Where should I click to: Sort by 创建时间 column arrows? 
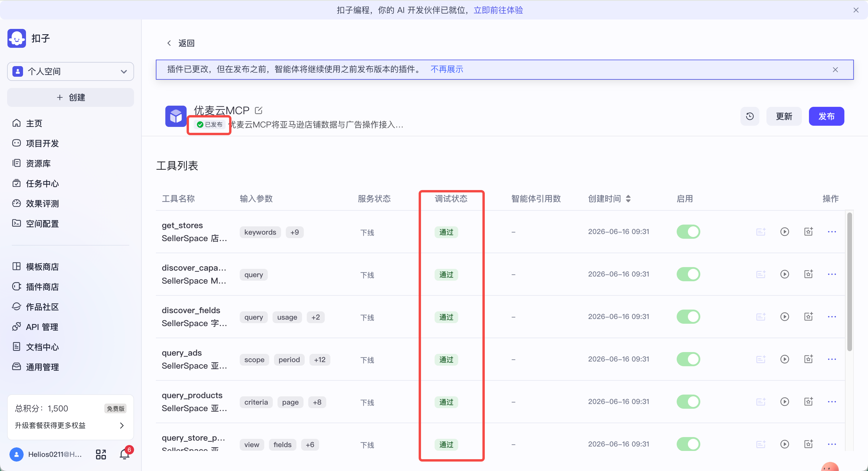pyautogui.click(x=628, y=199)
